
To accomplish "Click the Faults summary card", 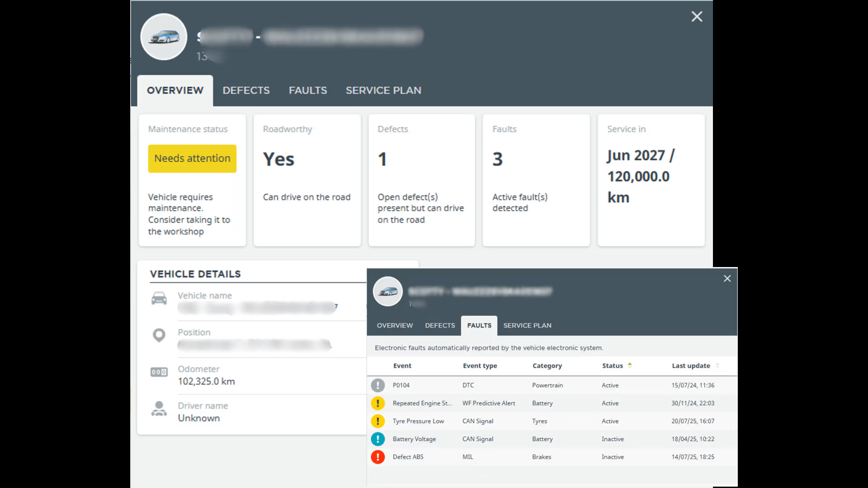I will coord(536,180).
